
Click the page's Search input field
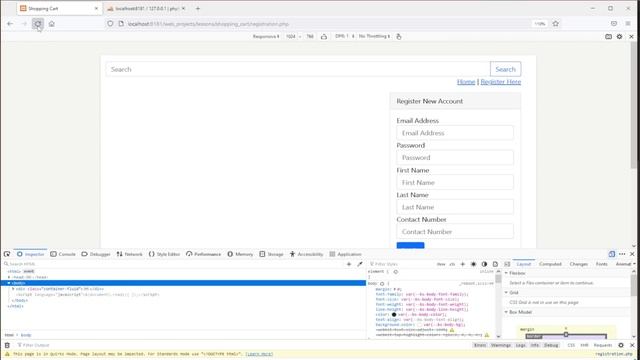(298, 69)
